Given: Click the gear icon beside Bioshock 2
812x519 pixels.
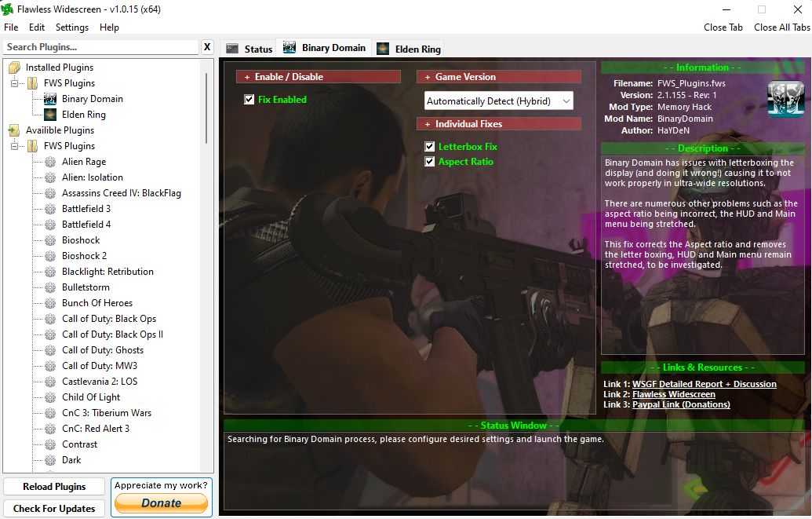Looking at the screenshot, I should [50, 256].
